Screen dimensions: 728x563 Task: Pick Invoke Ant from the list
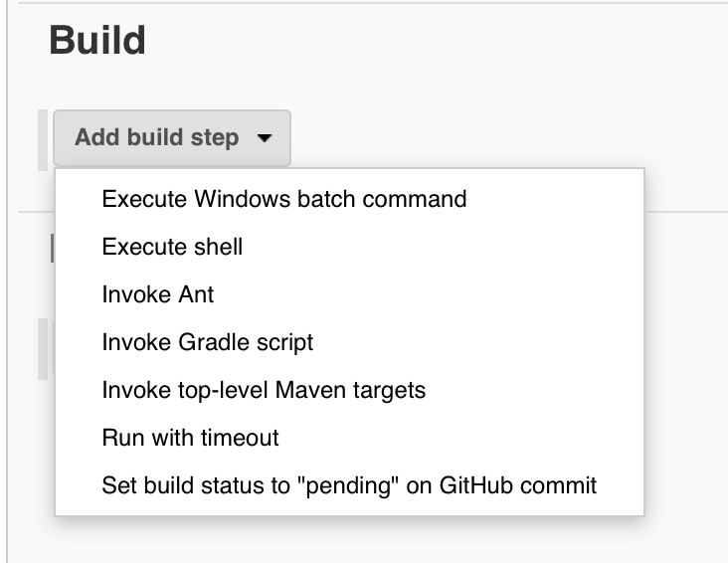[x=157, y=294]
